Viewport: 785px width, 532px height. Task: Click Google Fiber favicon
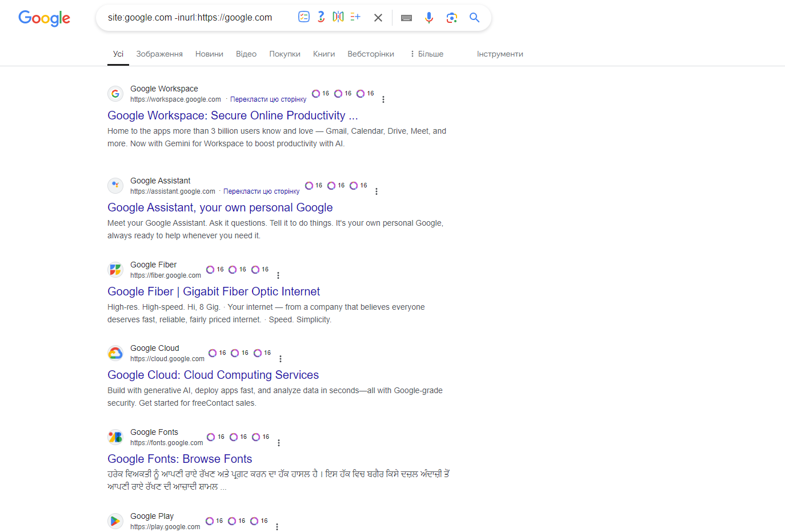tap(115, 270)
